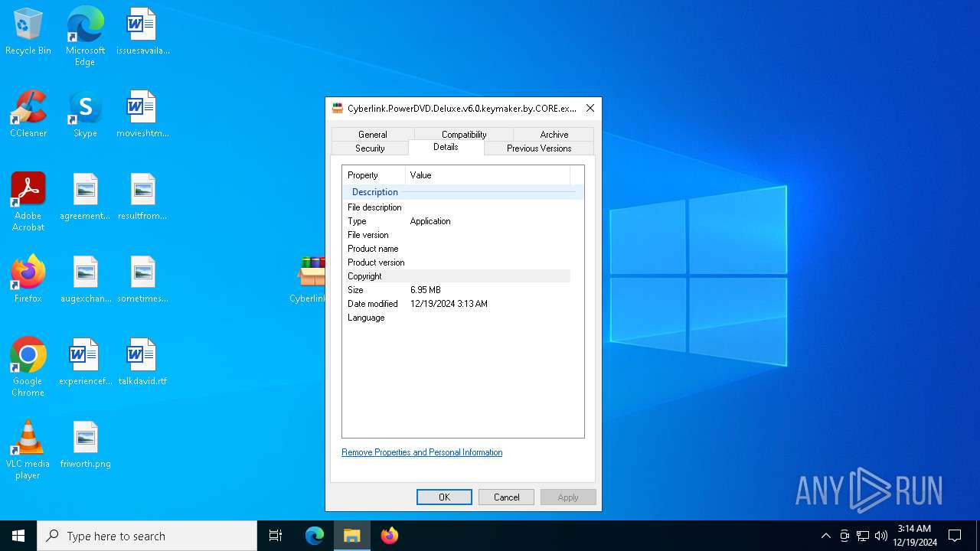Select the Skype desktop shortcut
980x551 pixels.
[85, 115]
